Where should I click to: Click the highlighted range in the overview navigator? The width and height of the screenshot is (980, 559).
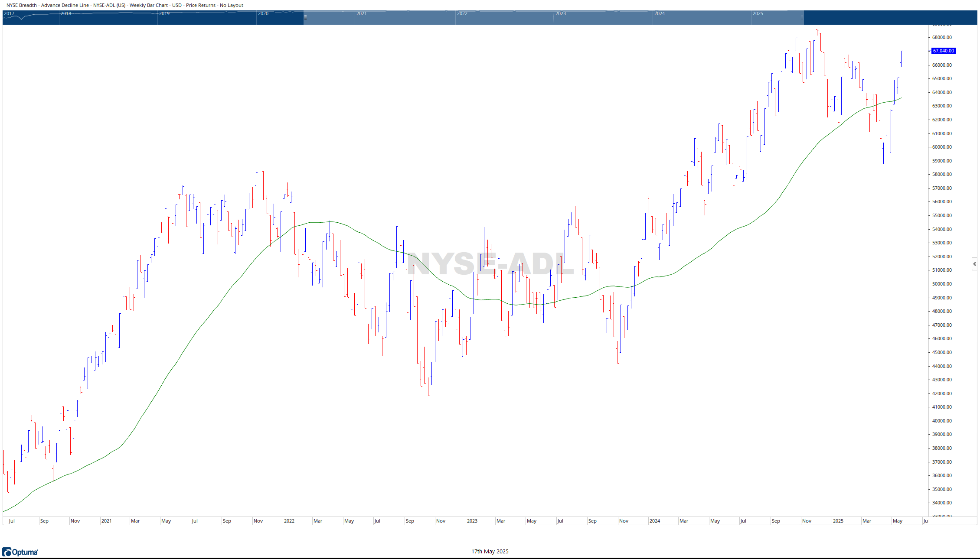(x=553, y=17)
